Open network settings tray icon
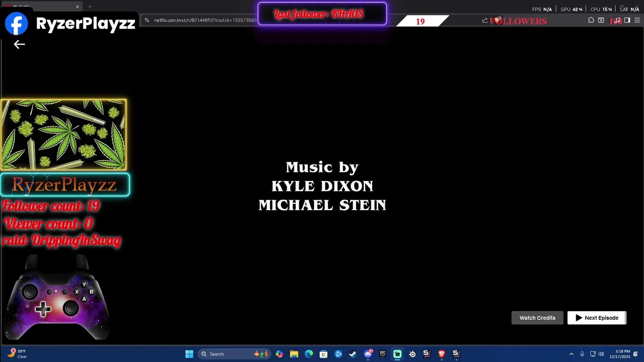This screenshot has height=362, width=644. tap(593, 354)
